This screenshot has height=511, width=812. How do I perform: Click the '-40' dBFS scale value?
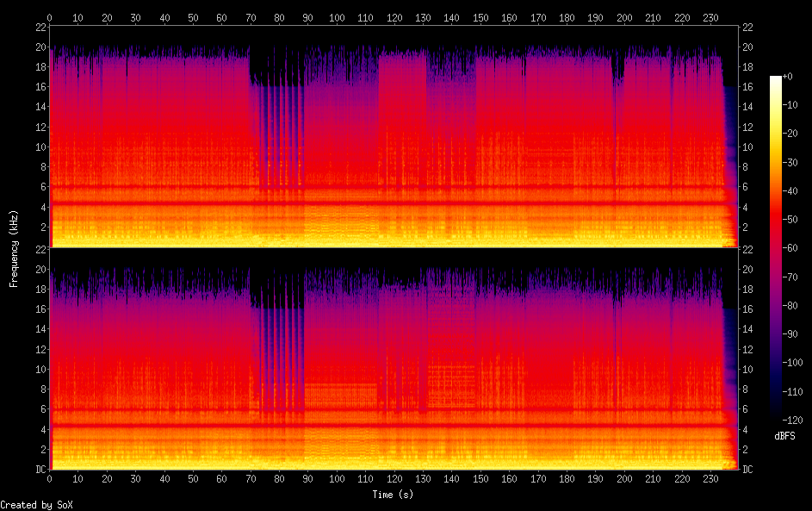pyautogui.click(x=790, y=190)
